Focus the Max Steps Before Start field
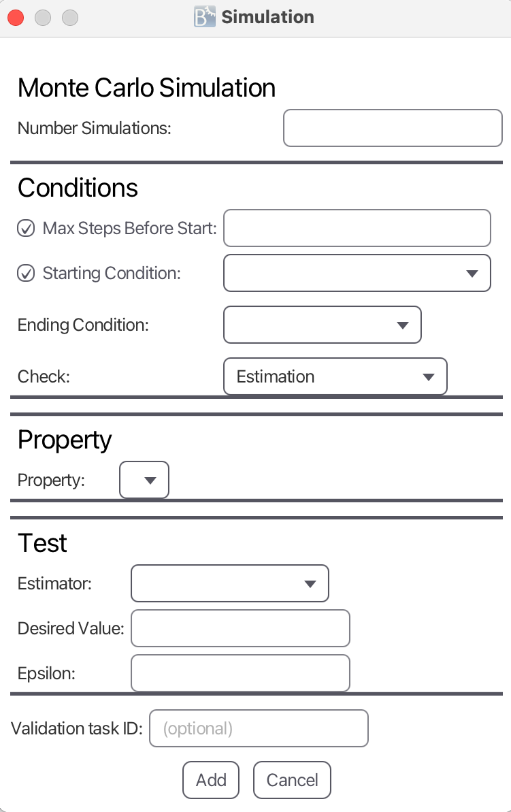This screenshot has height=812, width=511. click(x=357, y=228)
